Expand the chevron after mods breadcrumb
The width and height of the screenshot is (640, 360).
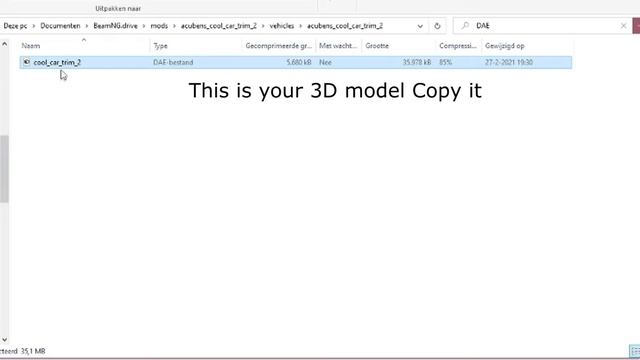click(174, 26)
